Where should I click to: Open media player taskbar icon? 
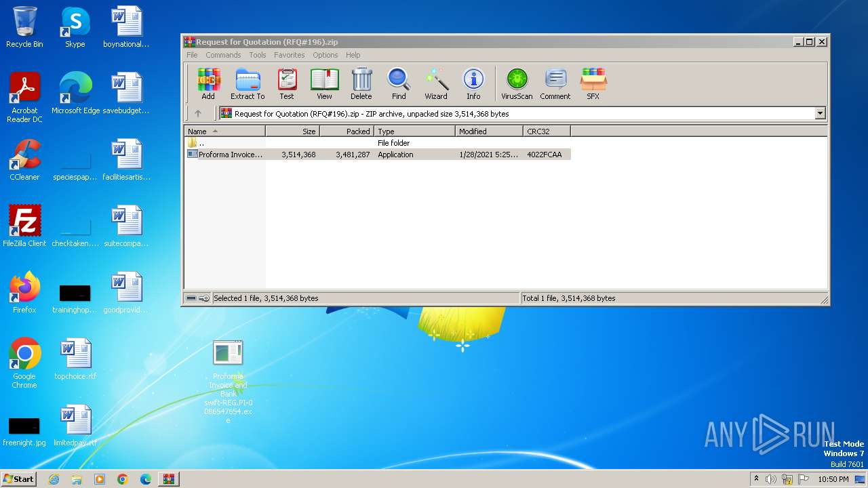click(x=100, y=479)
